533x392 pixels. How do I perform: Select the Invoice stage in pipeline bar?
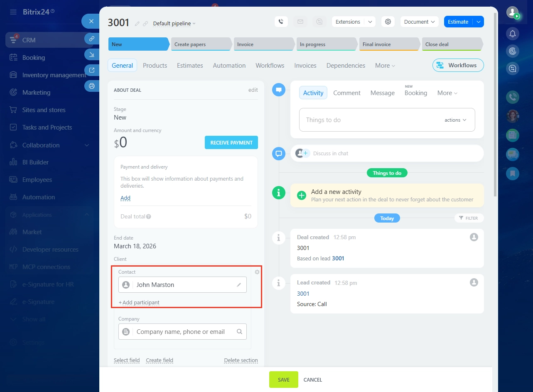point(264,44)
